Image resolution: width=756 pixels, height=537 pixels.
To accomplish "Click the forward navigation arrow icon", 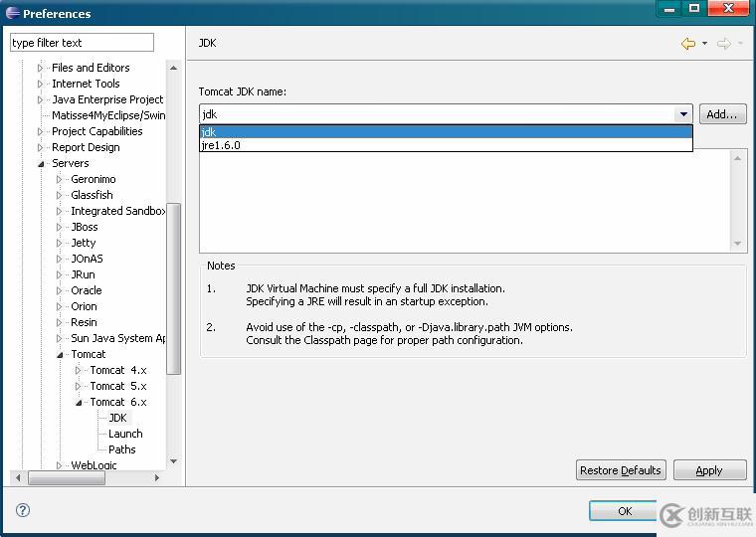I will [x=724, y=44].
